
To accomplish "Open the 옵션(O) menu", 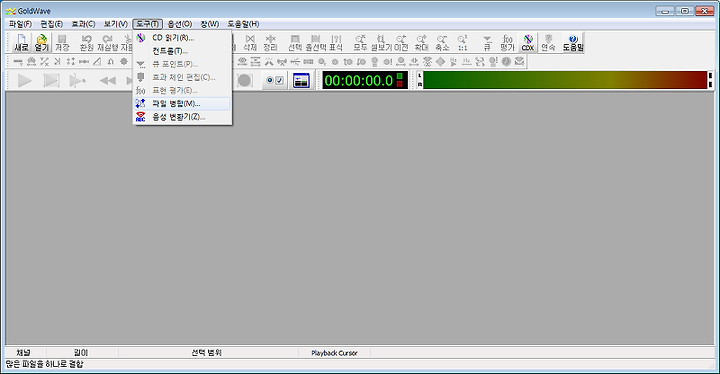I will click(x=180, y=24).
